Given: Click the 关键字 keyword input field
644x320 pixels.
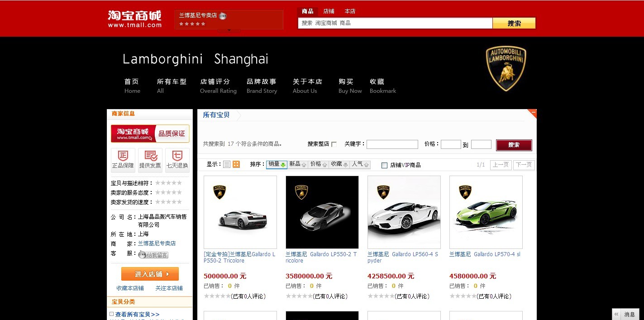Looking at the screenshot, I should 392,144.
